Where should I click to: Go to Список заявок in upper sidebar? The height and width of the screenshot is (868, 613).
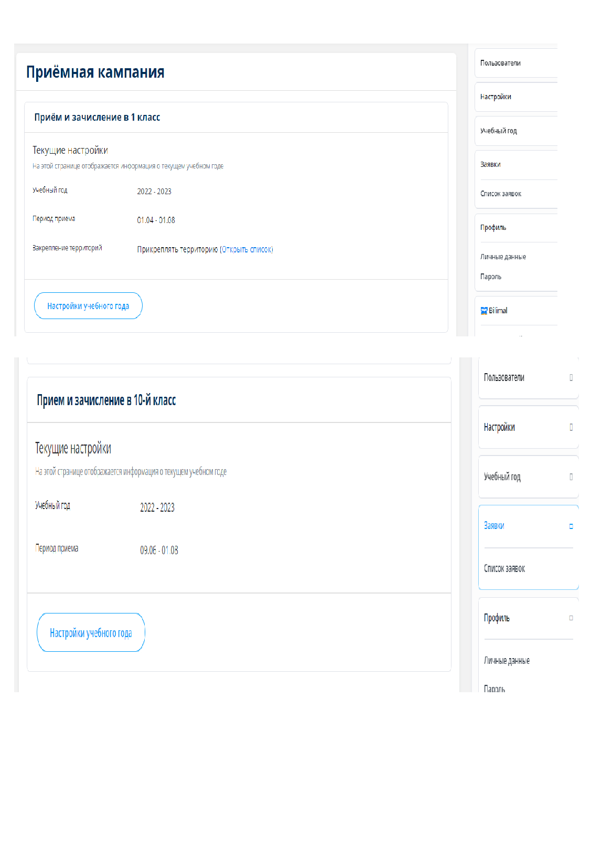click(501, 194)
